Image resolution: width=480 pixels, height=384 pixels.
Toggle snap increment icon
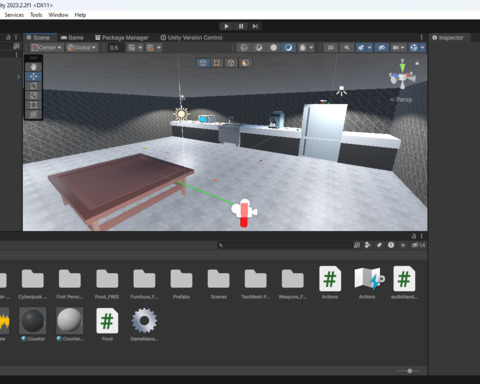tap(150, 48)
